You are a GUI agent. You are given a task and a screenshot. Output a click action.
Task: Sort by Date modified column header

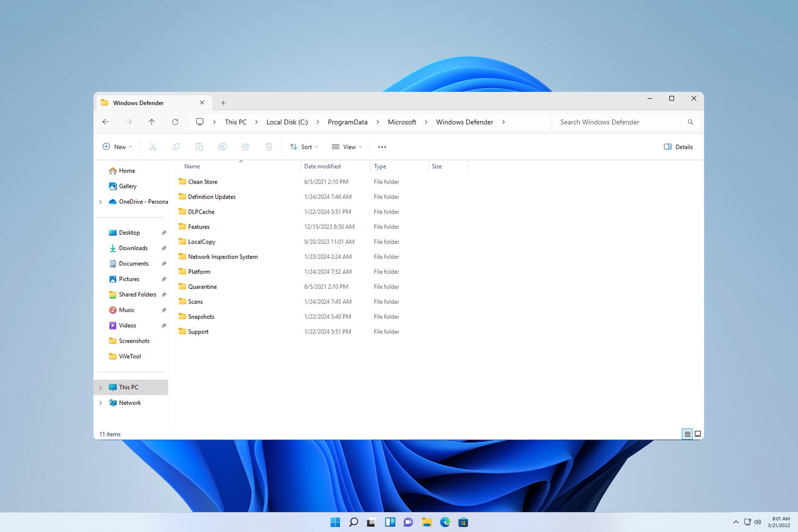tap(336, 166)
